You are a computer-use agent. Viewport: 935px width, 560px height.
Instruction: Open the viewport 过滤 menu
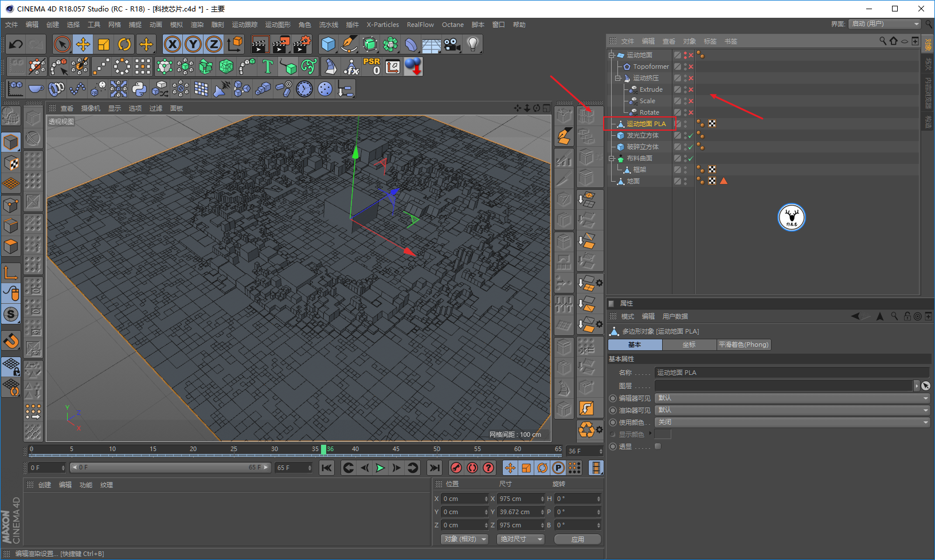pos(156,108)
